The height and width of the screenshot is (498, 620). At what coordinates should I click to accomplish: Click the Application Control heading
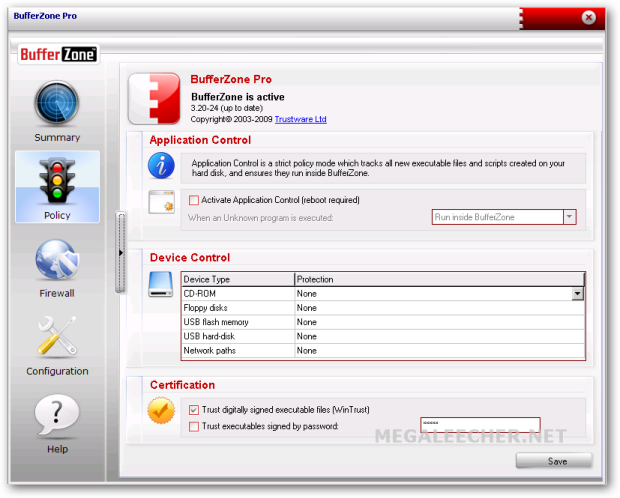pos(200,140)
